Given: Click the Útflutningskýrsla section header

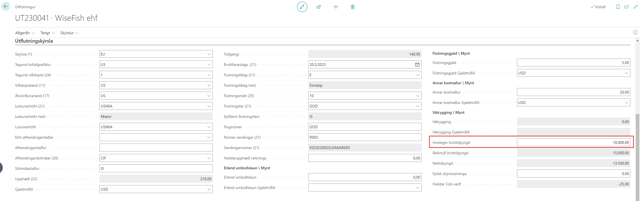Looking at the screenshot, I should 34,41.
